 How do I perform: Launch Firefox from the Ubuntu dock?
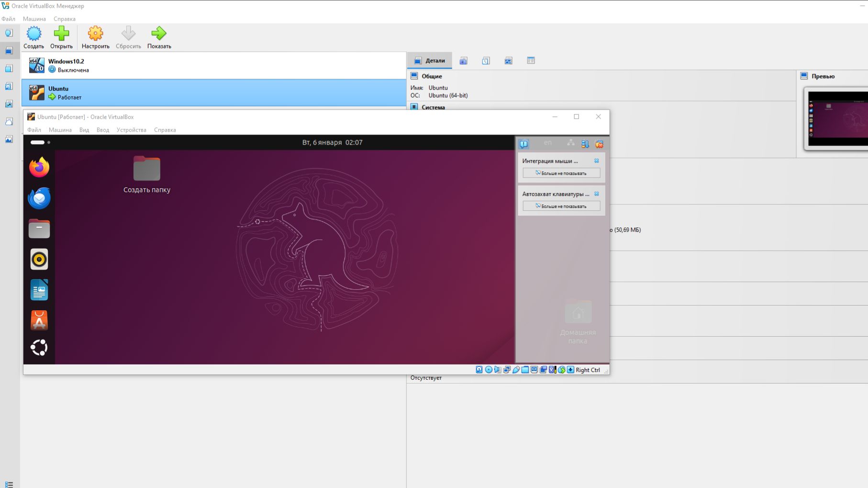[39, 167]
